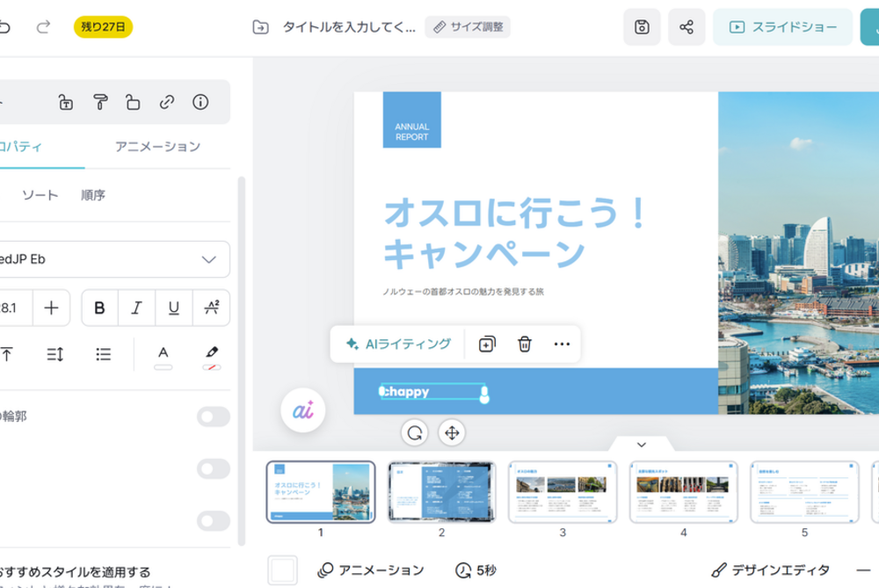
Task: Open the info circle icon
Action: 200,102
